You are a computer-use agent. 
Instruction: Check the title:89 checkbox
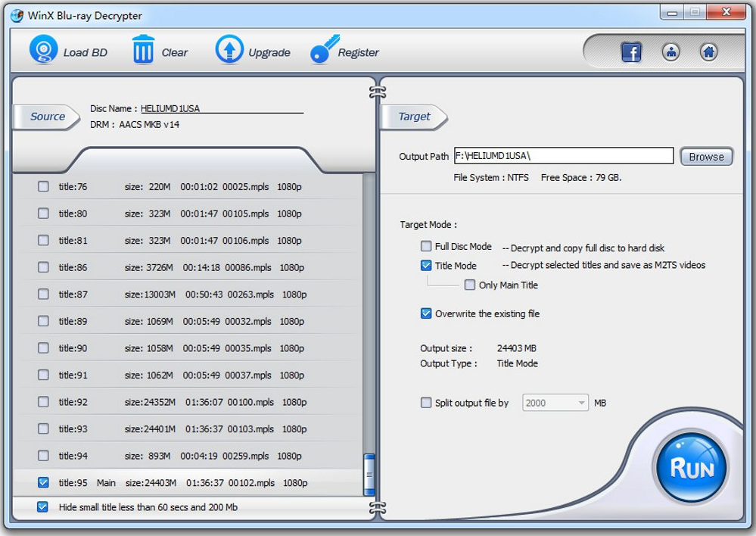point(43,321)
